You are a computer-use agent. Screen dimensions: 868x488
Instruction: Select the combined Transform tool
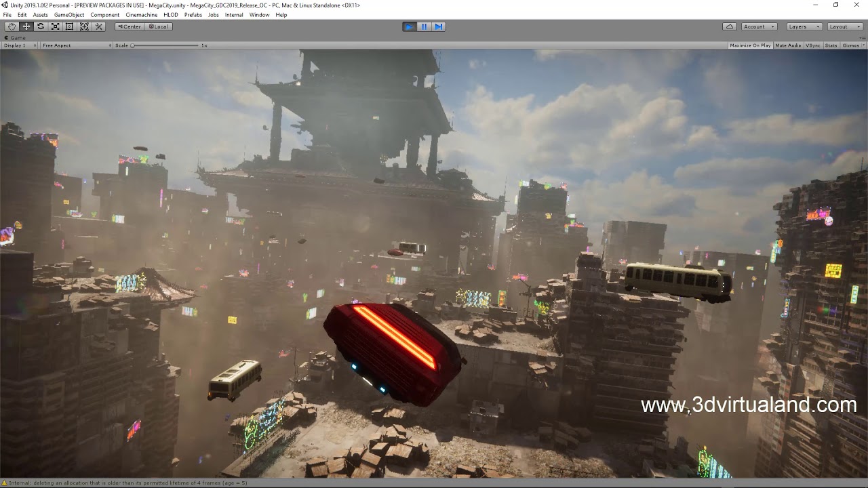pos(84,26)
